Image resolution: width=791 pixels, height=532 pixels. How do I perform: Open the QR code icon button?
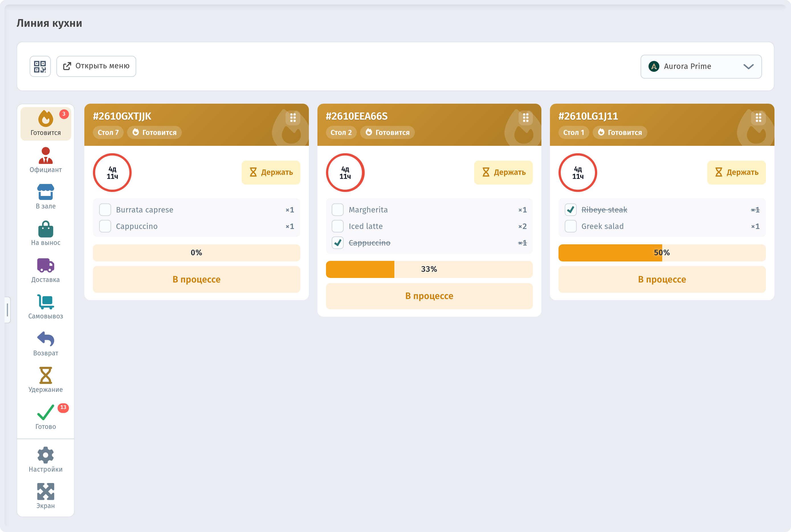coord(40,67)
